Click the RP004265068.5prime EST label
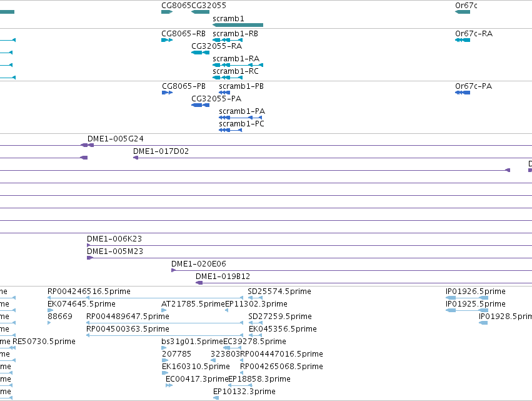The width and height of the screenshot is (532, 401). 281,367
